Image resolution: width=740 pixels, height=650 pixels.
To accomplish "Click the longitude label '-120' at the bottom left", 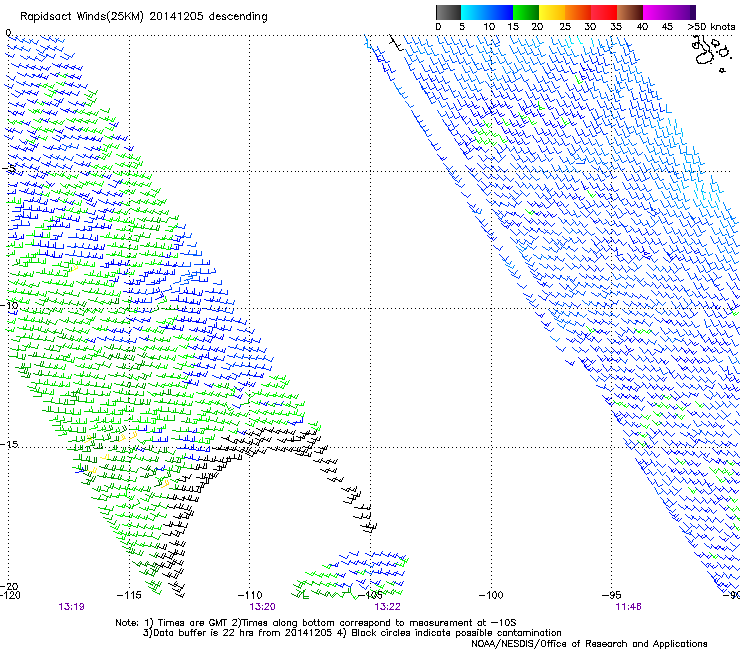I will [x=10, y=595].
